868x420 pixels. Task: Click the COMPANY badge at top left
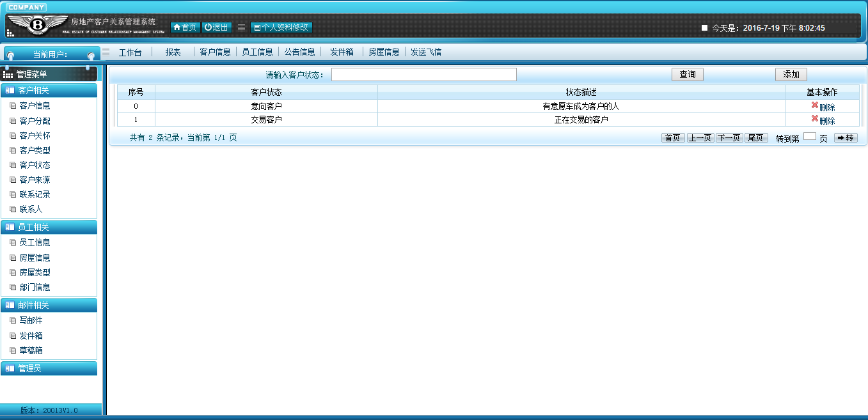26,7
